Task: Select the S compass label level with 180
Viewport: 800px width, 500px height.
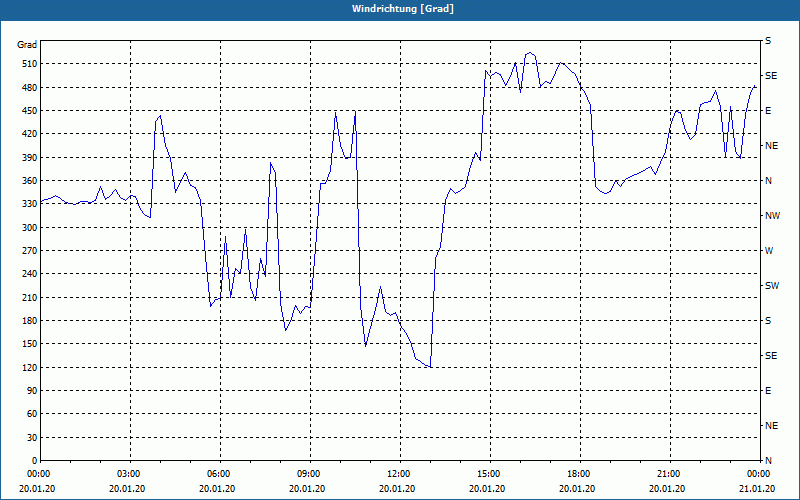Action: coord(768,321)
